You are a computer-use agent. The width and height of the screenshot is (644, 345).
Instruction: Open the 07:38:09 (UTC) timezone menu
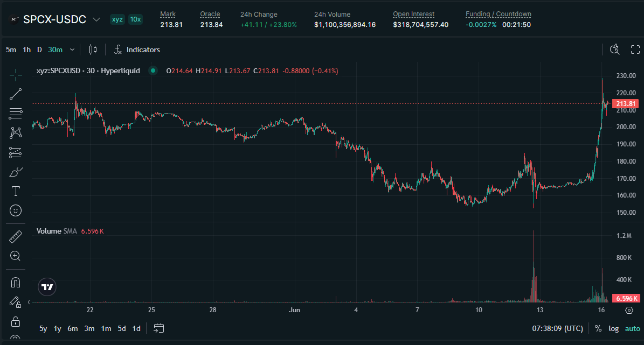557,329
